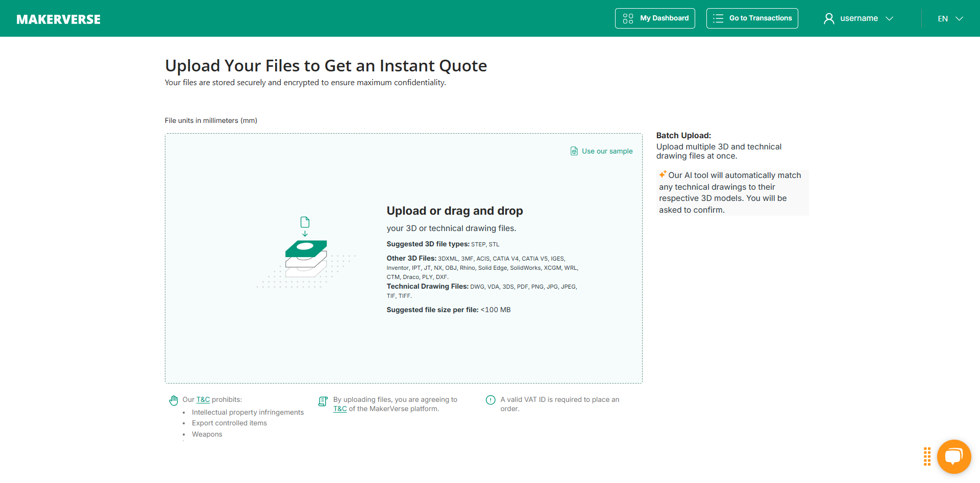Expand the EN language chevron
The image size is (980, 483).
pyautogui.click(x=959, y=18)
